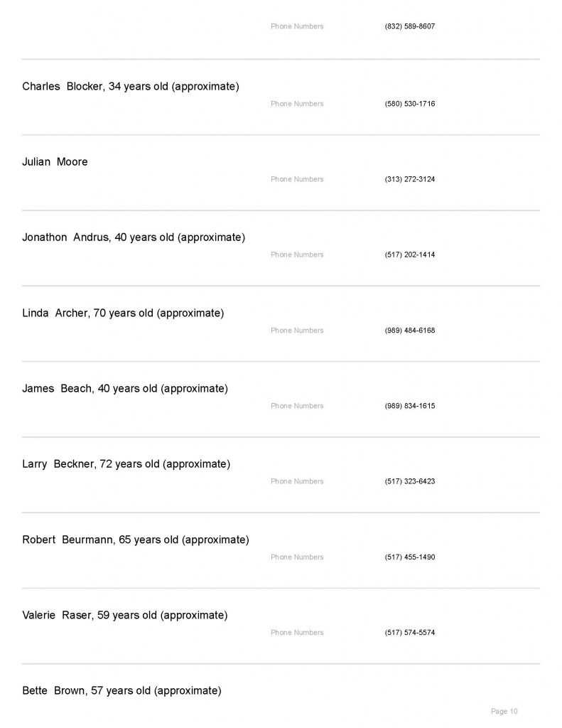Select the Bette Brown record heading
The width and height of the screenshot is (562, 728).
pyautogui.click(x=121, y=690)
